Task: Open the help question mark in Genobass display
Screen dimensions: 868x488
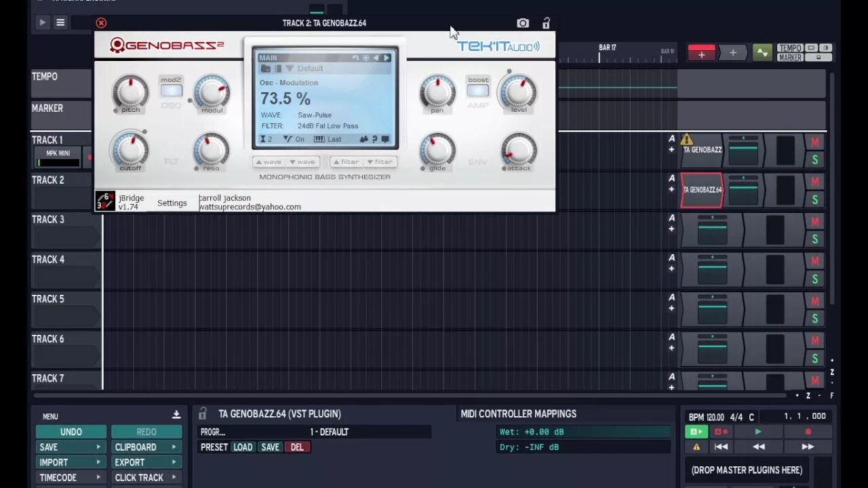Action: tap(374, 139)
